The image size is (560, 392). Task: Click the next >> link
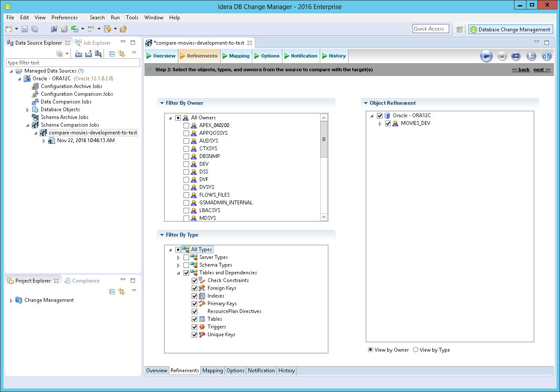(542, 70)
